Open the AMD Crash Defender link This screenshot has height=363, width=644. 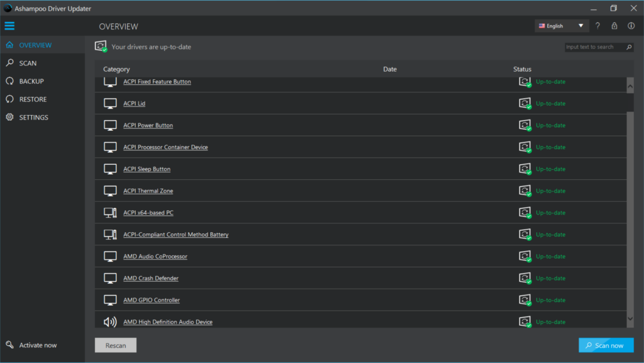[151, 278]
